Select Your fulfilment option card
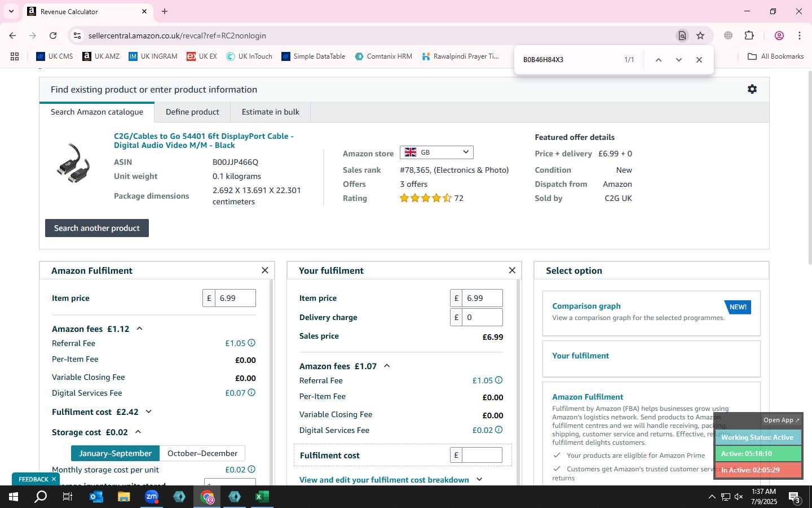The height and width of the screenshot is (508, 812). pyautogui.click(x=651, y=358)
